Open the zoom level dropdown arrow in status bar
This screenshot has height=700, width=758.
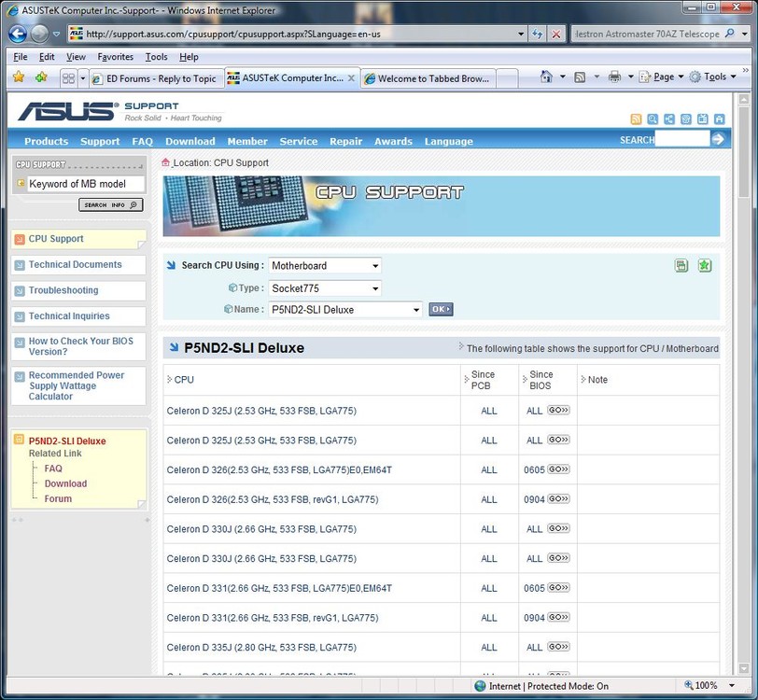click(732, 685)
